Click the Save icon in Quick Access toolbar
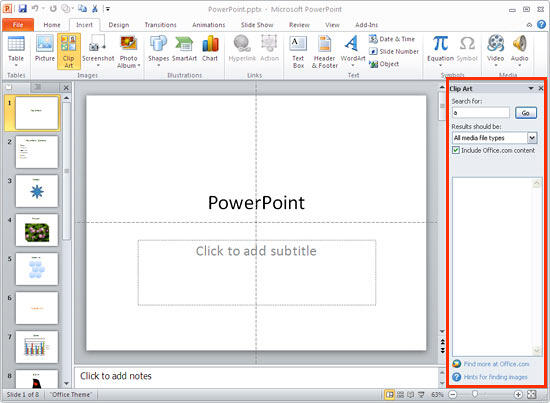This screenshot has width=550, height=403. tap(22, 8)
